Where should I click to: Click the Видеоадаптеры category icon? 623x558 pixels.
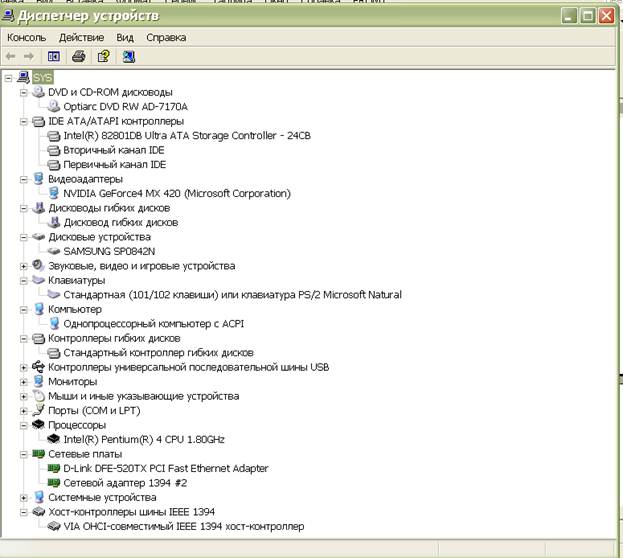(x=39, y=178)
